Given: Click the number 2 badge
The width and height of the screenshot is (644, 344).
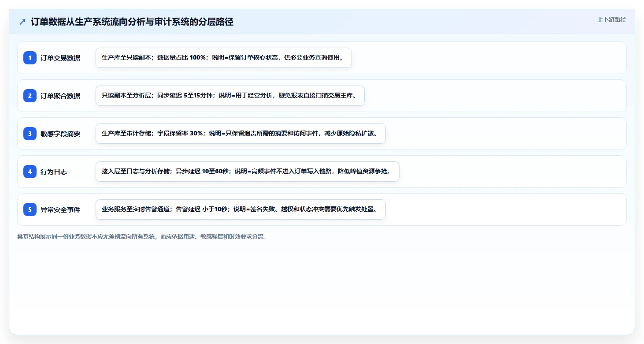Looking at the screenshot, I should [x=30, y=96].
